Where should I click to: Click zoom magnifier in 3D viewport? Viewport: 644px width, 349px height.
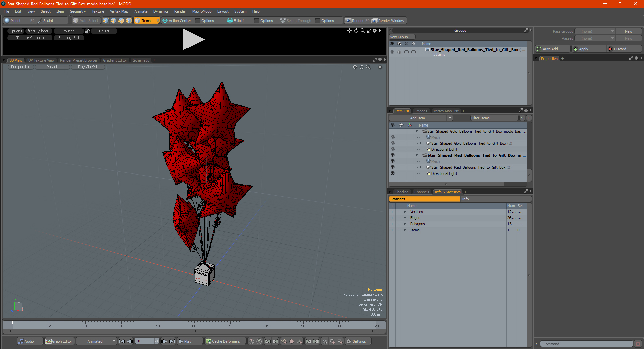[368, 67]
